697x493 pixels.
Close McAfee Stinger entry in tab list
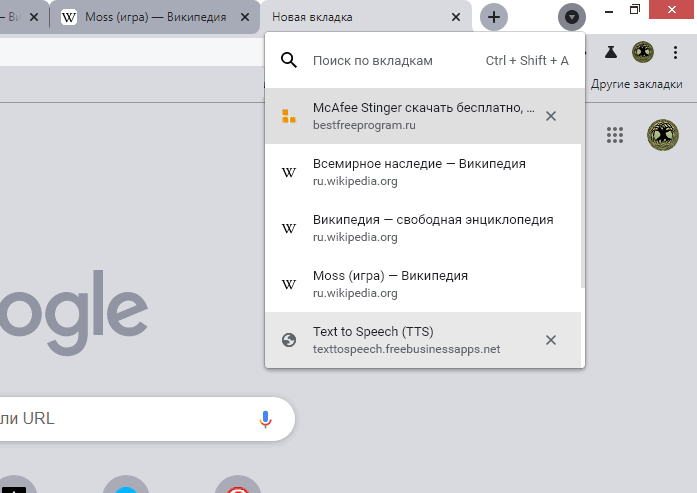coord(551,116)
